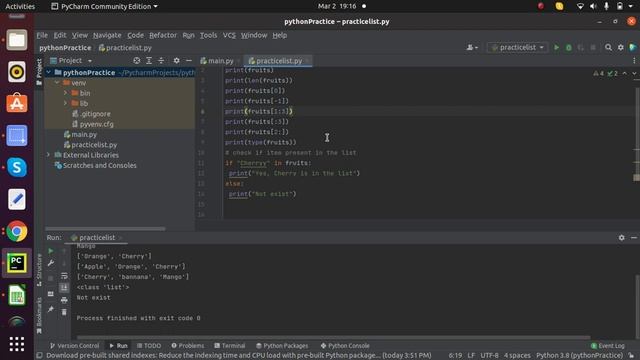Open IDE settings gear in top toolbar
This screenshot has height=360, width=640.
point(621,48)
